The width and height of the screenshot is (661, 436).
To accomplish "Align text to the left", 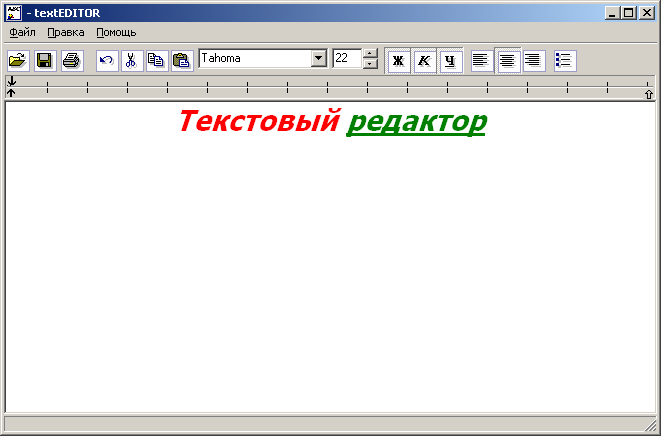I will (x=481, y=61).
